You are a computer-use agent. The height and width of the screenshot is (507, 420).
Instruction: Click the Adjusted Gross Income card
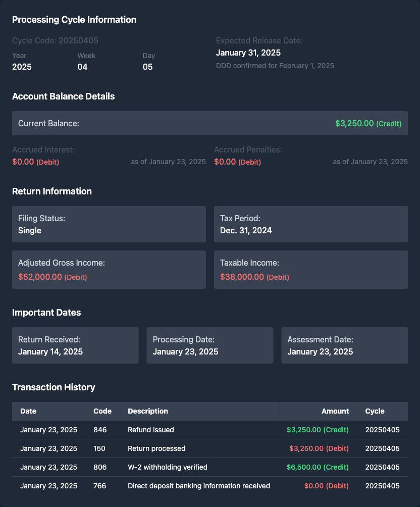coord(109,270)
